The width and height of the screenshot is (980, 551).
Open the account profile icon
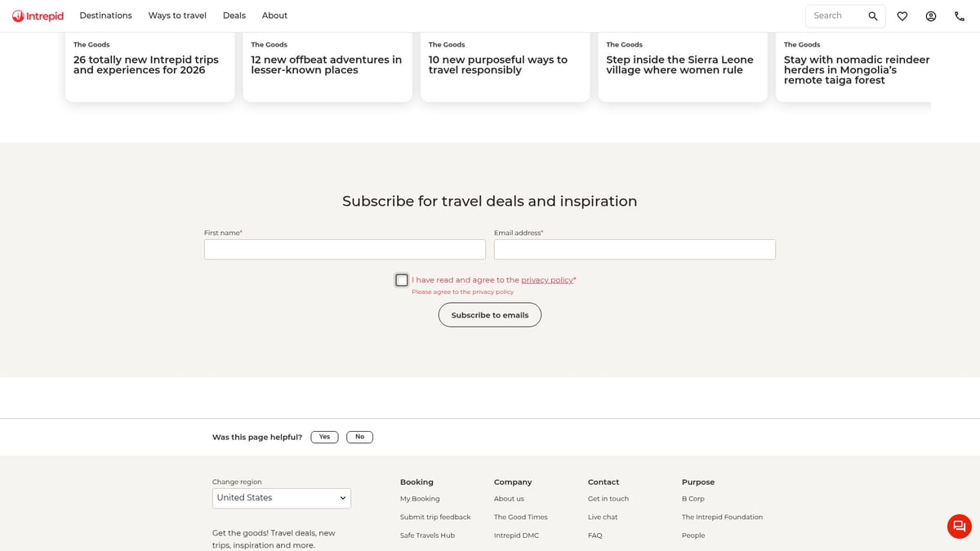[931, 16]
